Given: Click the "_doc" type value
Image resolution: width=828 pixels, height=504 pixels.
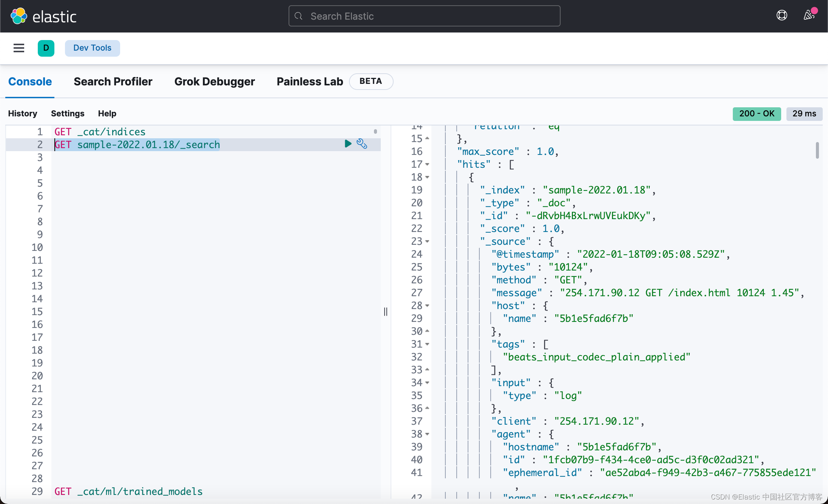Looking at the screenshot, I should pos(554,203).
